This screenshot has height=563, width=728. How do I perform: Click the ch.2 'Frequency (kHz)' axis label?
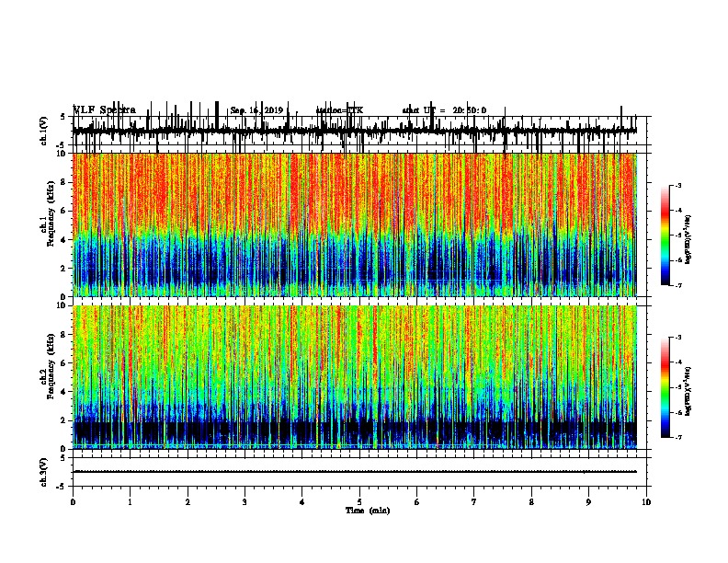click(x=51, y=366)
